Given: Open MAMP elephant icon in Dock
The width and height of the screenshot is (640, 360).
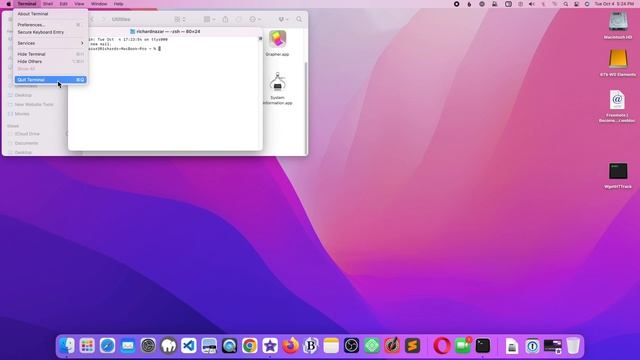Looking at the screenshot, I should [x=169, y=346].
